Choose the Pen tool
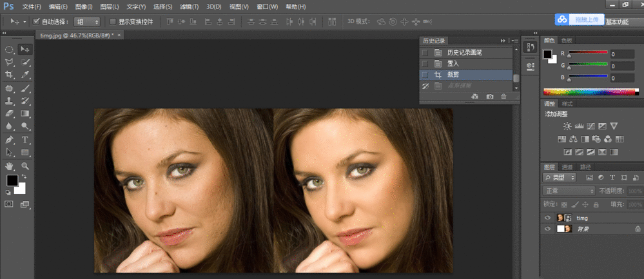This screenshot has height=279, width=644. click(x=10, y=140)
